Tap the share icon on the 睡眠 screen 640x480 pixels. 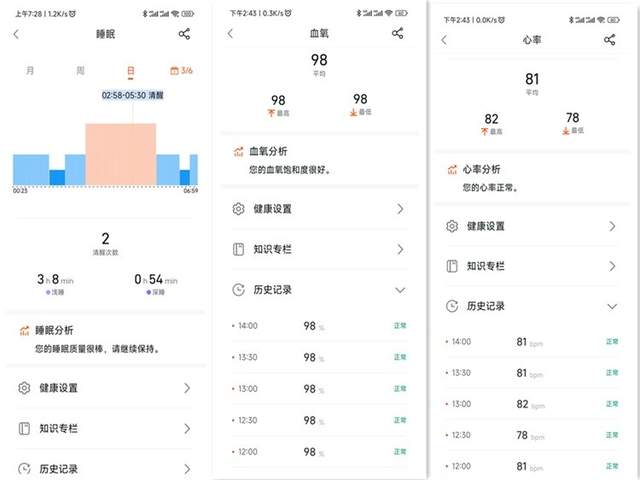coord(184,34)
